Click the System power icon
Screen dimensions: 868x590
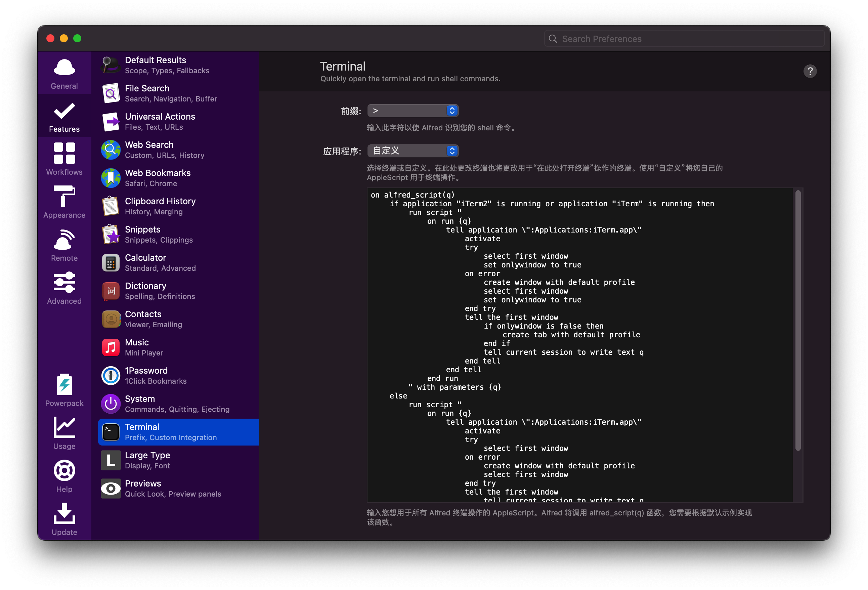tap(111, 404)
